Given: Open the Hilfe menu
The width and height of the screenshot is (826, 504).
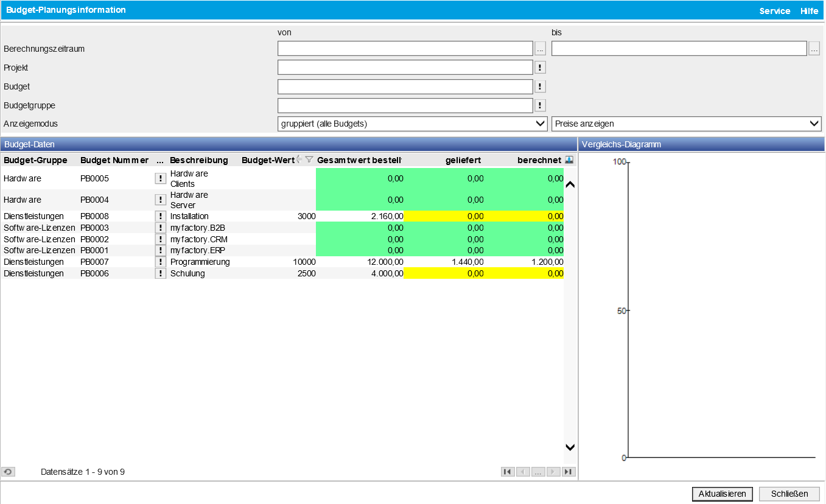Looking at the screenshot, I should [x=809, y=11].
